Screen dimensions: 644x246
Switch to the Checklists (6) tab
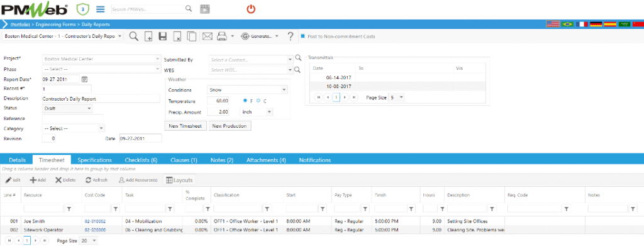coord(141,160)
